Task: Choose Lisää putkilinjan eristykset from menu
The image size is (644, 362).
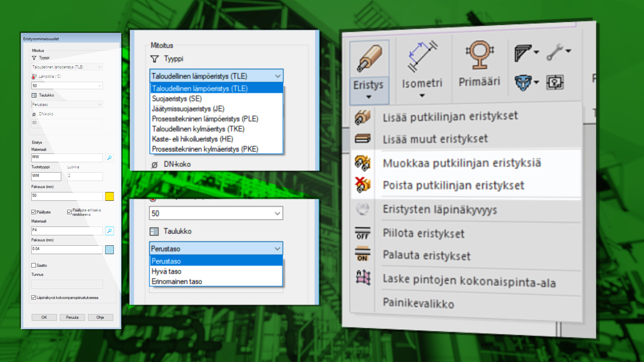Action: point(450,117)
